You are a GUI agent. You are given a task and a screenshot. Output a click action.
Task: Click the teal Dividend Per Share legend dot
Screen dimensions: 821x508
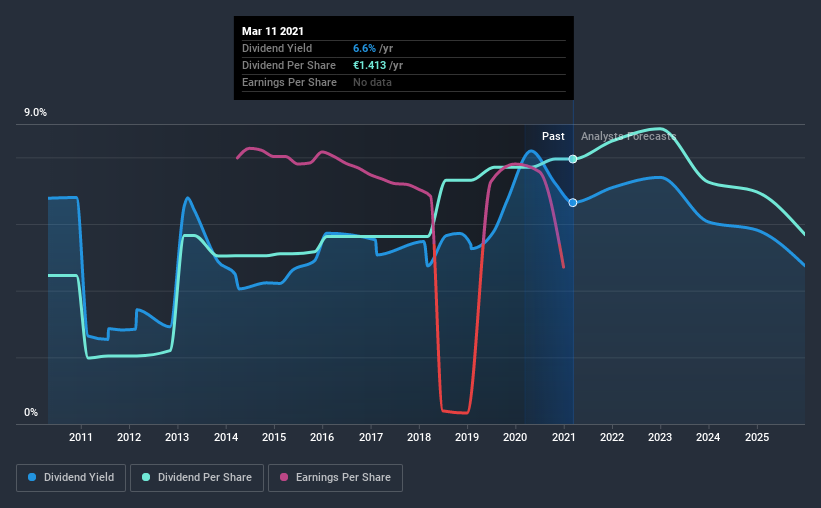146,477
